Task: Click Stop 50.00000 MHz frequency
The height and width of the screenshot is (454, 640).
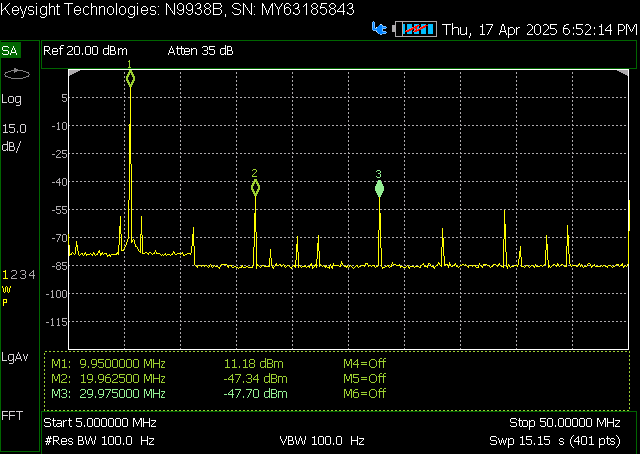Action: coord(565,423)
